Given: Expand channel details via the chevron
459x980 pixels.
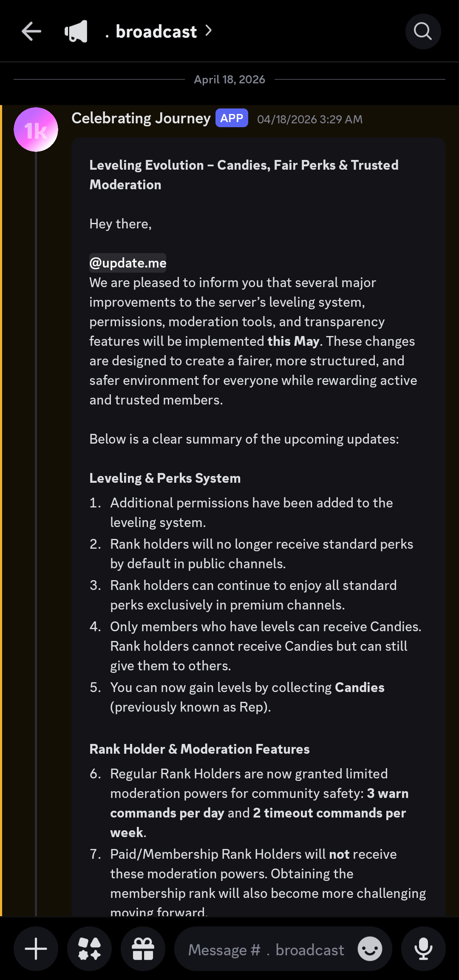Looking at the screenshot, I should point(209,31).
